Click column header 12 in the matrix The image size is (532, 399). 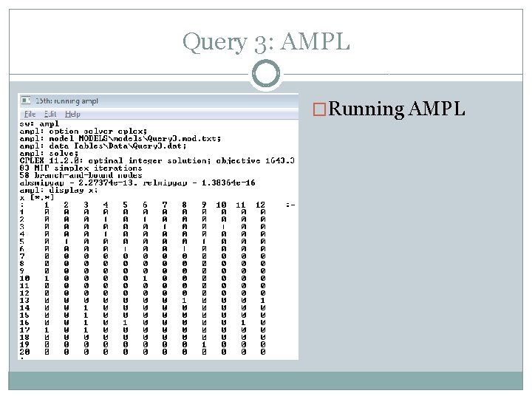pyautogui.click(x=260, y=205)
